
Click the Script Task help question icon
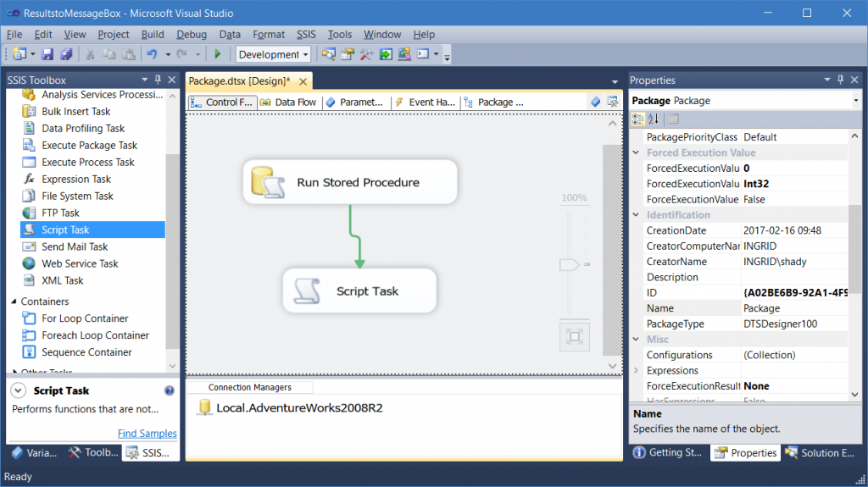(170, 390)
